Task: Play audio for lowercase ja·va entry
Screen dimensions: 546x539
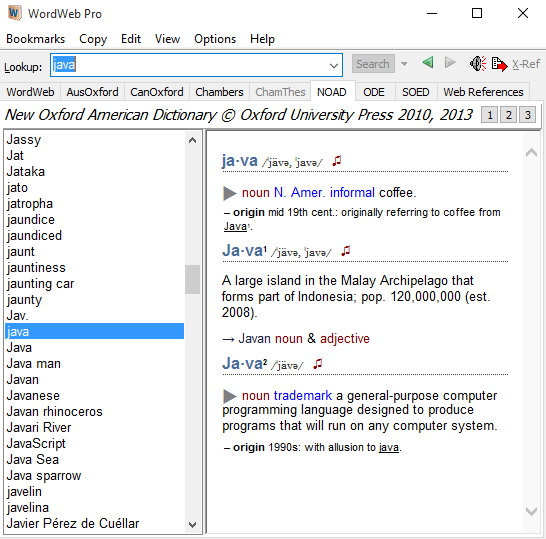Action: [337, 161]
